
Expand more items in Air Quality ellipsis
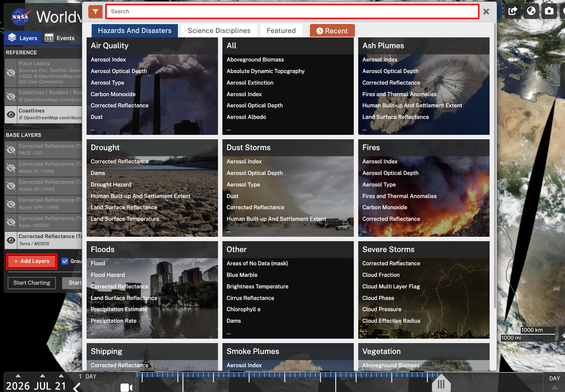93,129
